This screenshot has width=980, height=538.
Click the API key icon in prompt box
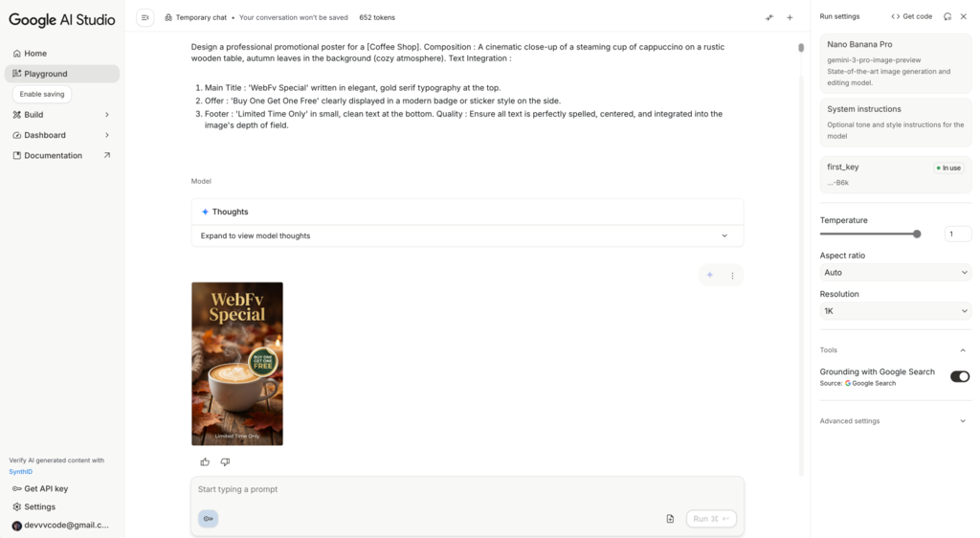[208, 519]
